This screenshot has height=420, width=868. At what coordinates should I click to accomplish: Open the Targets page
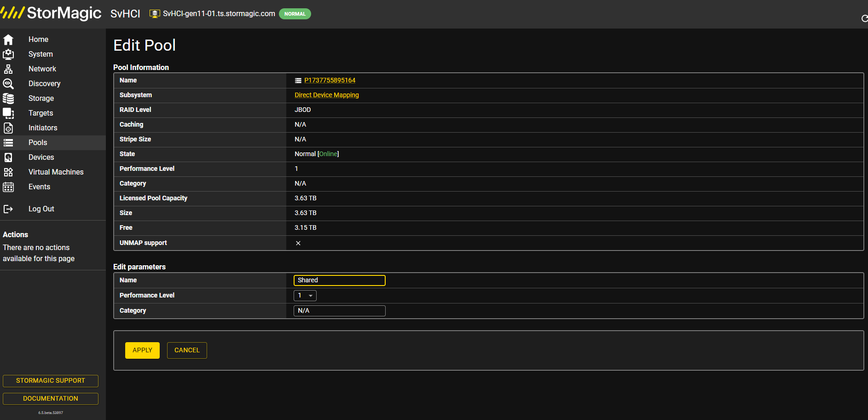(41, 113)
